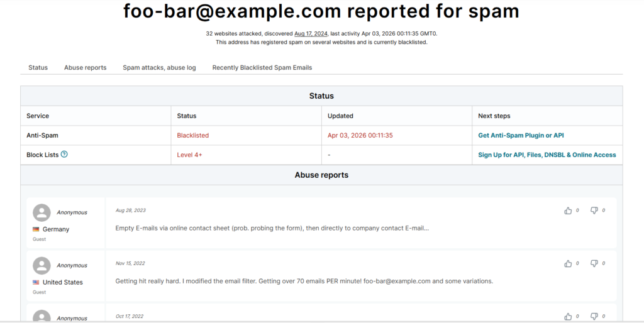Screen dimensions: 644x323
Task: Thumbs down the Nov 15, 2022 report
Action: point(594,263)
